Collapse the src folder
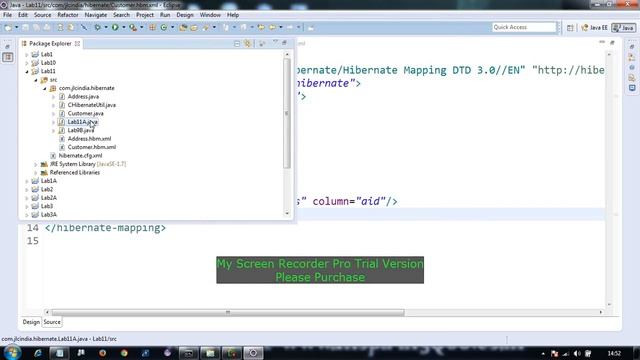This screenshot has width=640, height=360. [x=36, y=80]
